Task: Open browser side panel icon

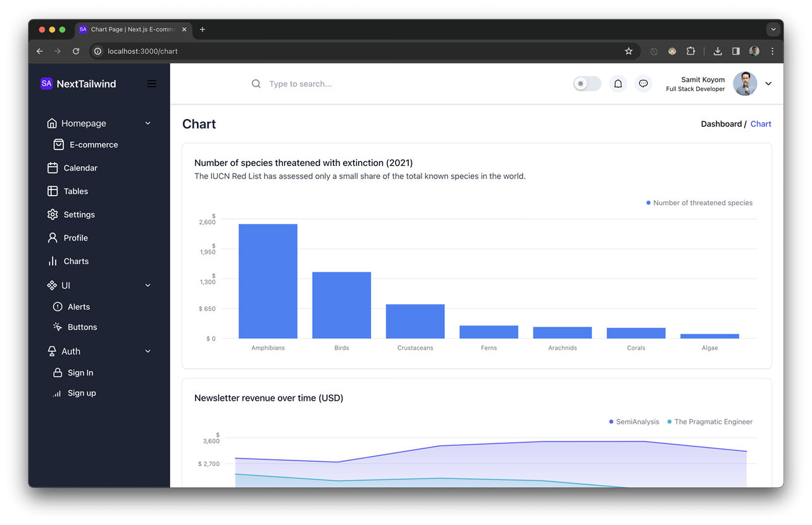Action: tap(736, 51)
